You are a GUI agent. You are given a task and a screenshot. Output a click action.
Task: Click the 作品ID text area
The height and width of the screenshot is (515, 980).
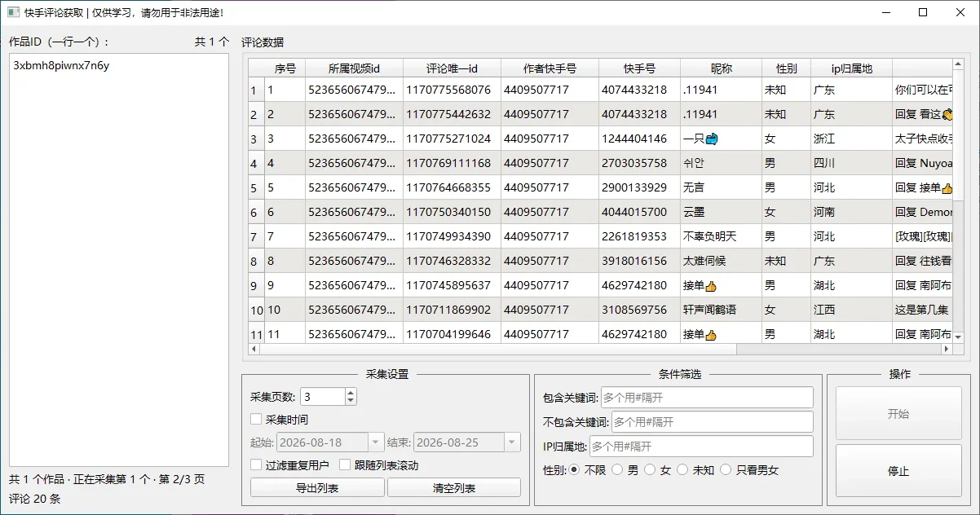(x=119, y=260)
